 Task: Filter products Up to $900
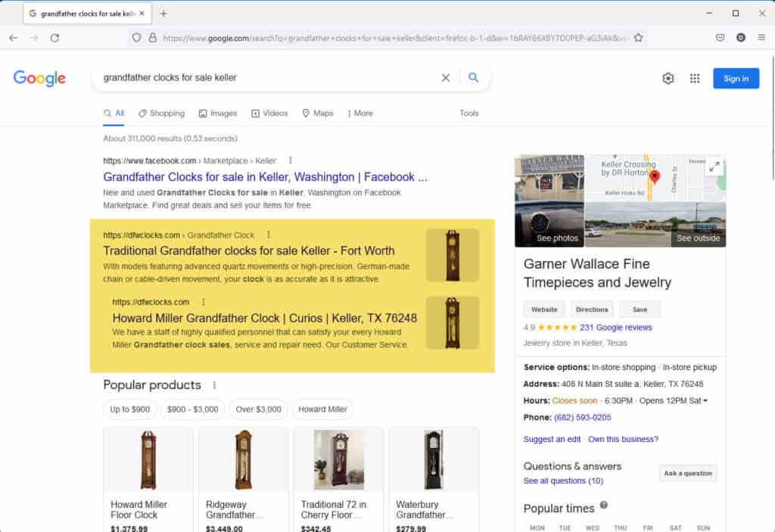tap(130, 409)
